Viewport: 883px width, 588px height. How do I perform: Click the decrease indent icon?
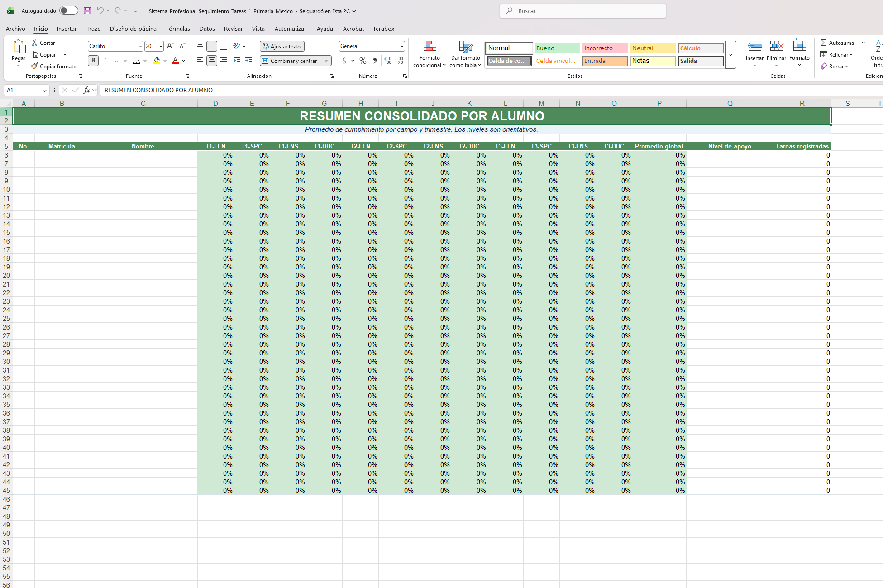pos(237,60)
